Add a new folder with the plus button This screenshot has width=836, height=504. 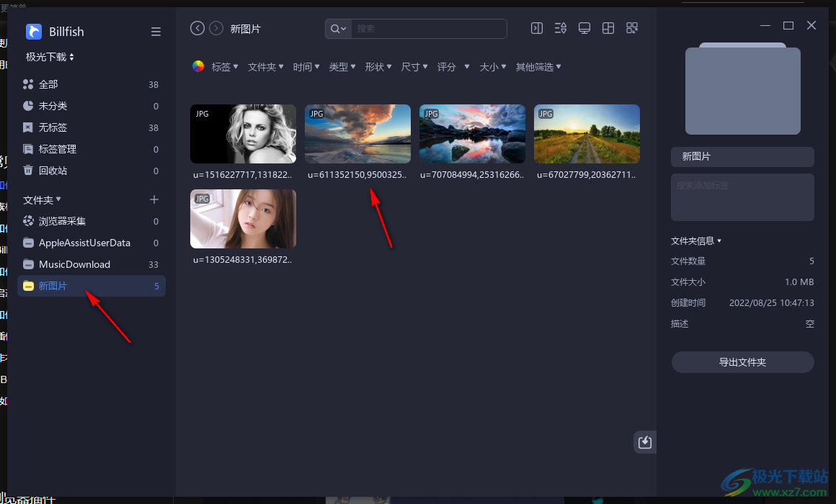pos(154,199)
